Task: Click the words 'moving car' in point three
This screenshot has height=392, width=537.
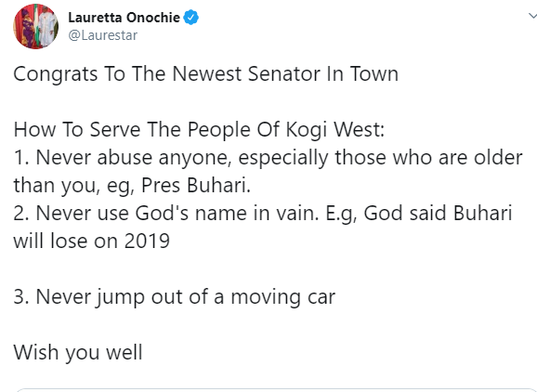Action: (x=282, y=297)
